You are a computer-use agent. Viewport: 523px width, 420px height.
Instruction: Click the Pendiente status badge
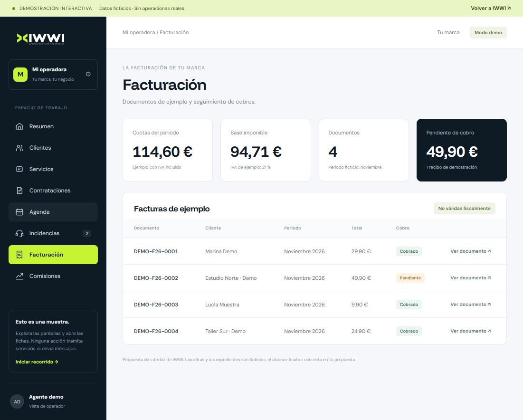[410, 278]
